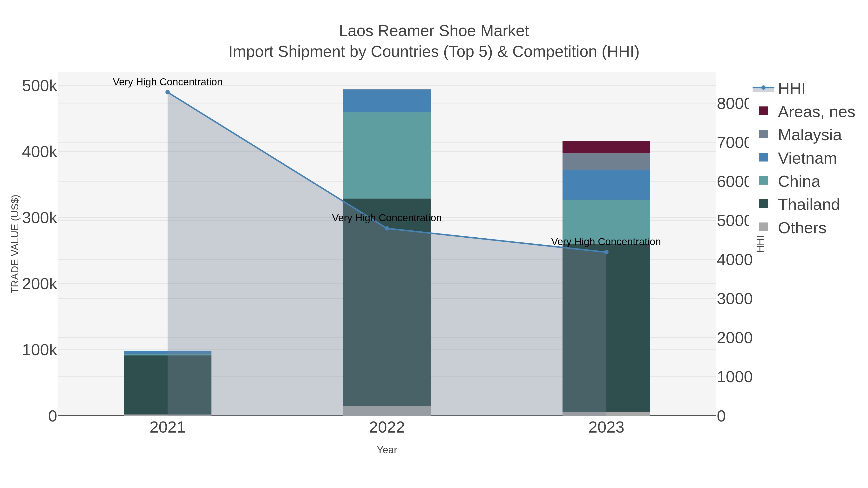The height and width of the screenshot is (488, 868).
Task: Click the 2023 Vietnam bar segment
Action: tap(606, 185)
